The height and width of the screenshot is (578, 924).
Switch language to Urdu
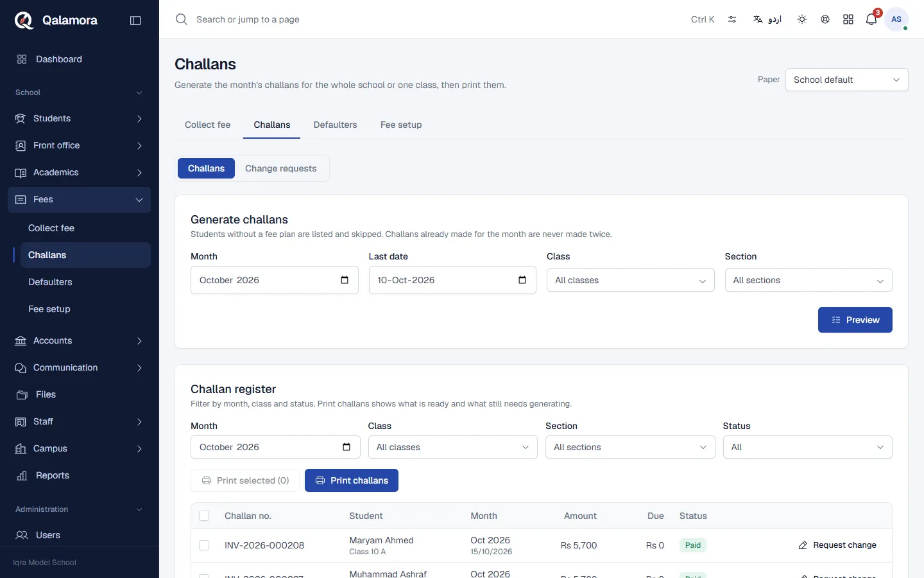(x=767, y=19)
